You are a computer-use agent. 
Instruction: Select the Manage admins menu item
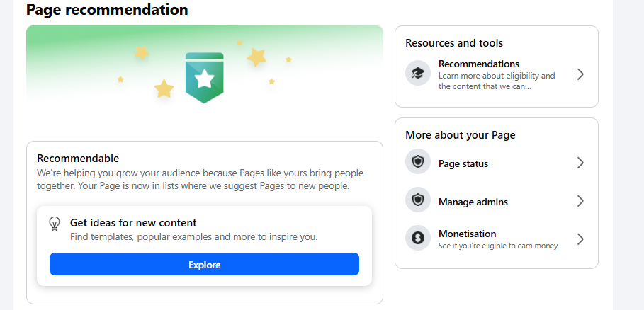[473, 202]
